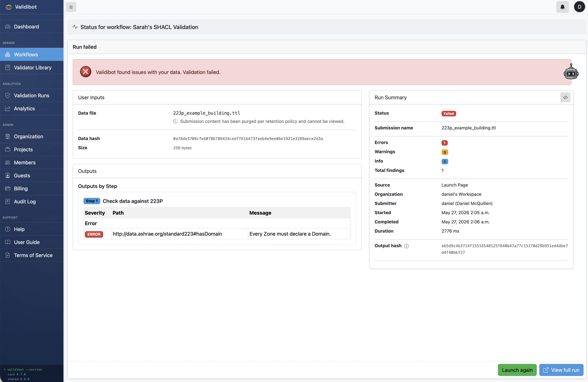This screenshot has height=382, width=588.
Task: Click the robot mascot in the alert banner
Action: tap(571, 72)
